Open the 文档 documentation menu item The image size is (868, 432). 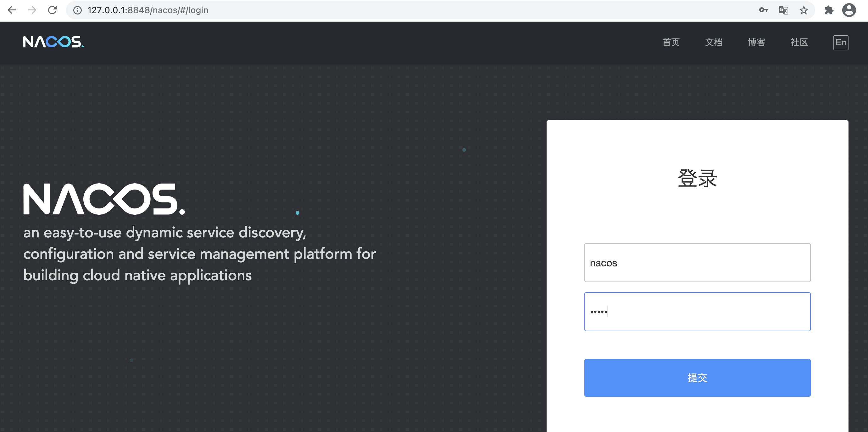coord(713,43)
